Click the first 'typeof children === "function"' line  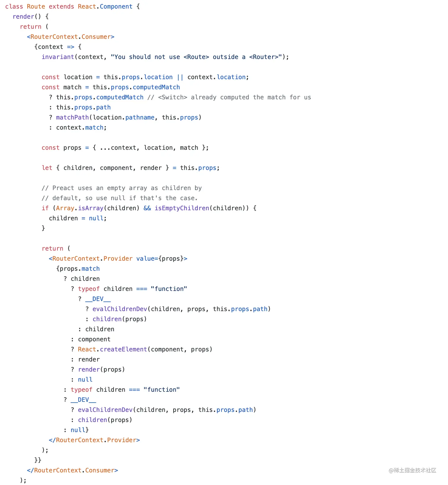pos(129,289)
